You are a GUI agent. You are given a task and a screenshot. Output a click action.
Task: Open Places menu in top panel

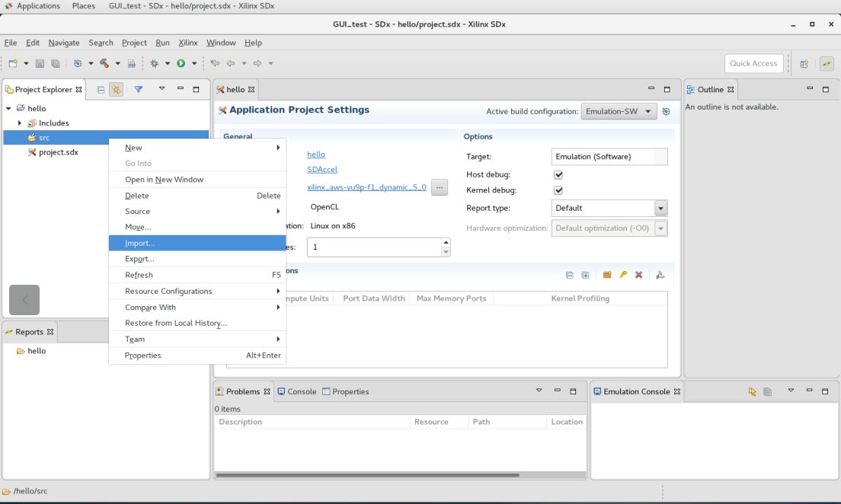click(x=84, y=6)
